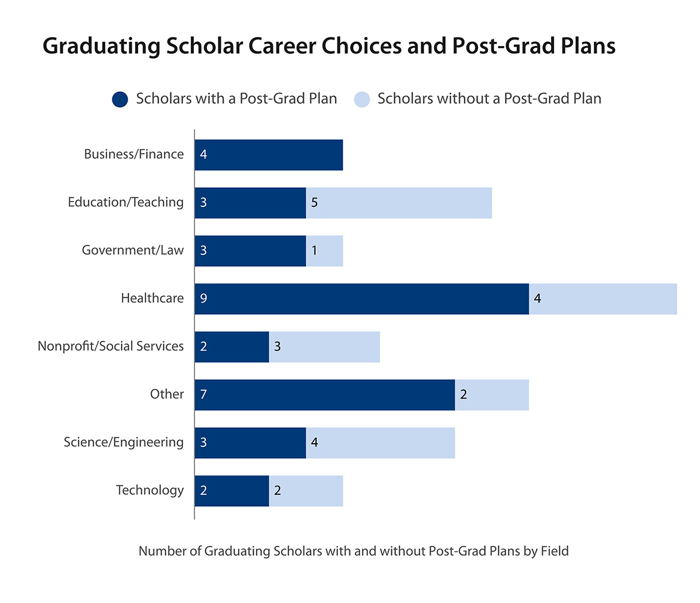Image resolution: width=700 pixels, height=603 pixels.
Task: Click the Education/Teaching light blue bar segment
Action: pyautogui.click(x=399, y=203)
